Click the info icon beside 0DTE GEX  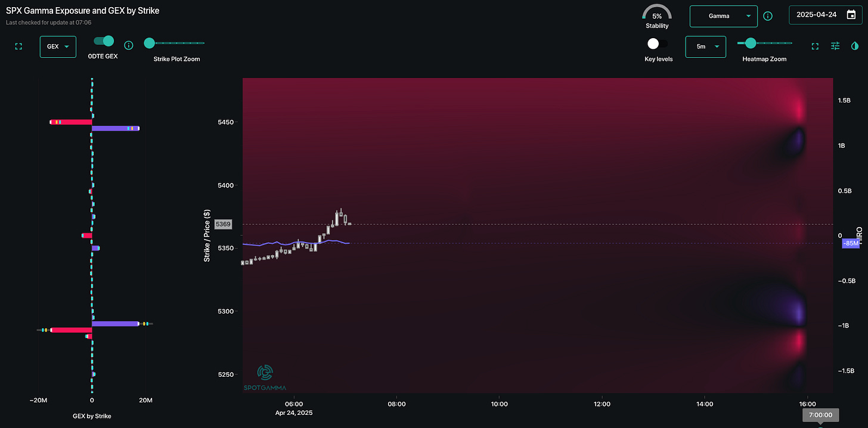coord(128,45)
